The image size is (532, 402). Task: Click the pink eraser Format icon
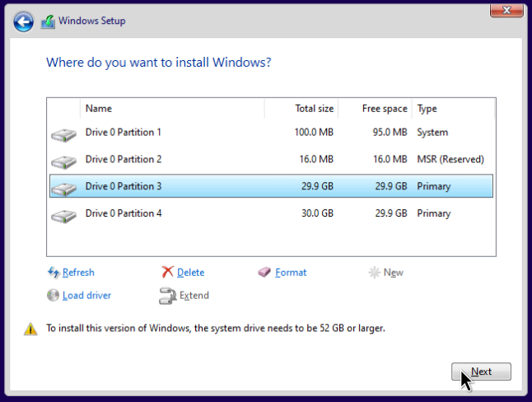pyautogui.click(x=264, y=273)
